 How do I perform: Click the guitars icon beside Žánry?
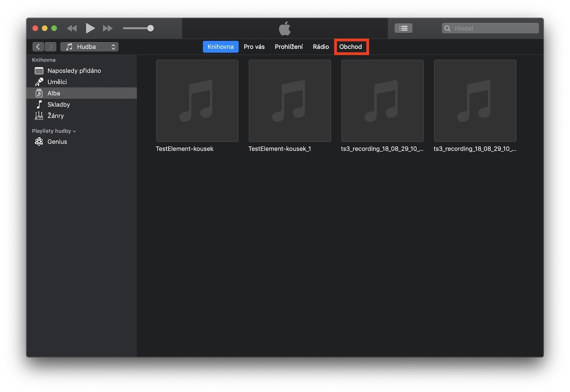[x=39, y=116]
